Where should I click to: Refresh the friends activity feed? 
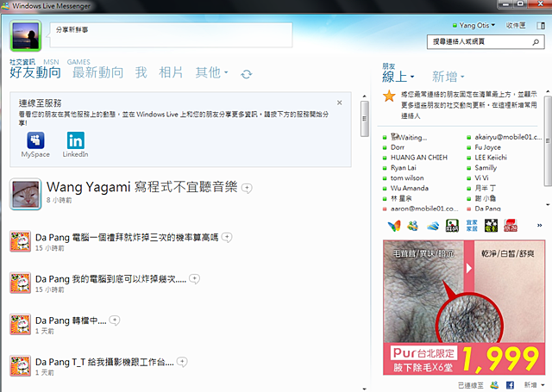tap(247, 74)
